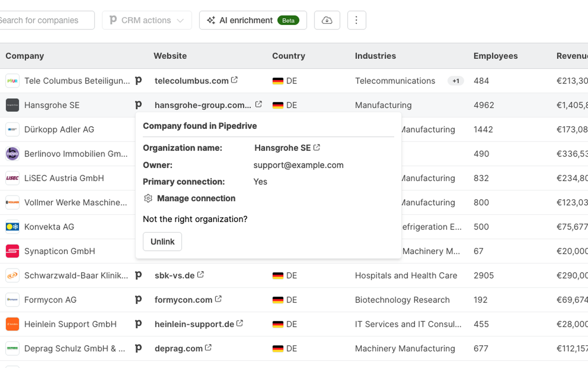Open external link icon beside telecolumbus.com
588x368 pixels.
pyautogui.click(x=234, y=80)
